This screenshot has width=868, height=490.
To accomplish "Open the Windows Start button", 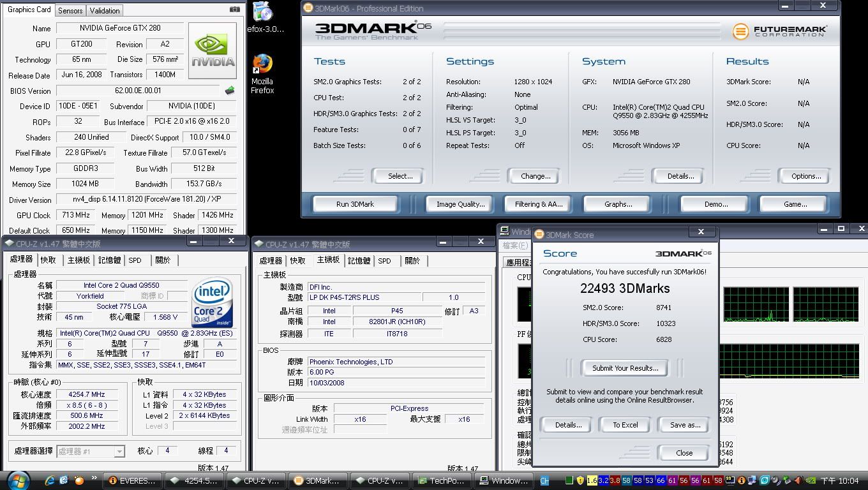I will coord(18,480).
